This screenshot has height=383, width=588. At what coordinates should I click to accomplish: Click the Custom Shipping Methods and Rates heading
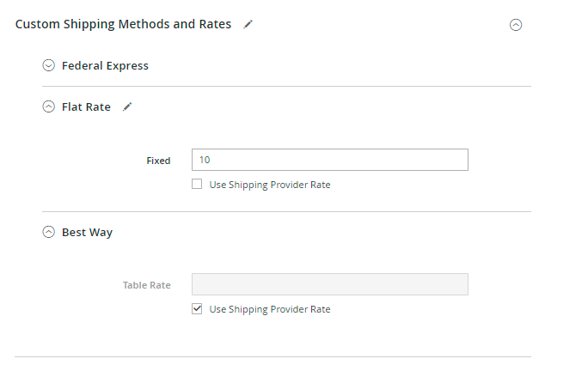pos(124,24)
